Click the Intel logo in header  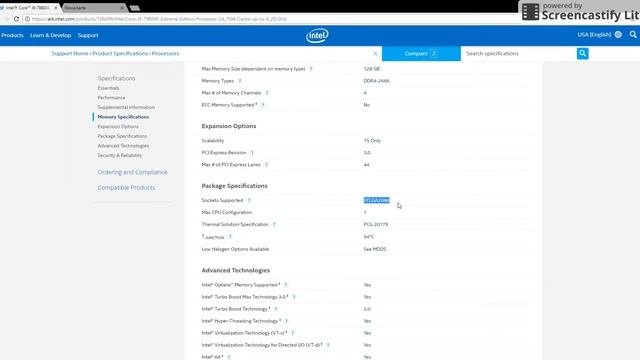point(317,36)
